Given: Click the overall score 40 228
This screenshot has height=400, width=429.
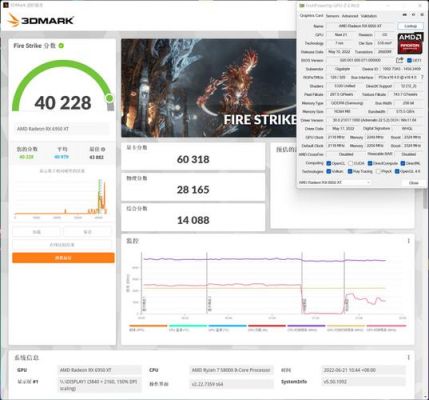Looking at the screenshot, I should point(63,103).
